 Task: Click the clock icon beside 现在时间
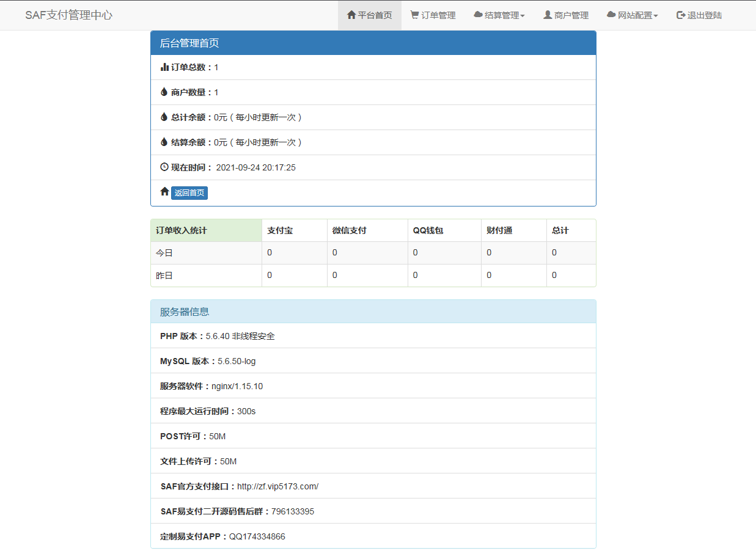click(x=163, y=167)
